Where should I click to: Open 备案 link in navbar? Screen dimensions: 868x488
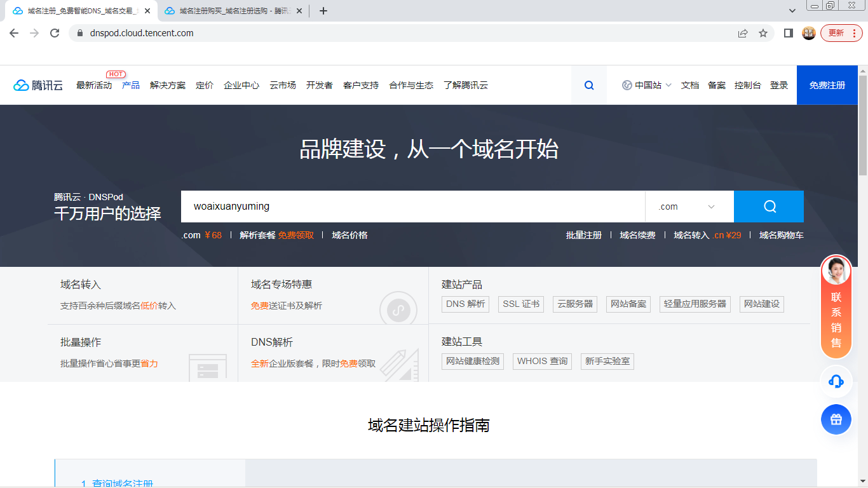pos(717,85)
